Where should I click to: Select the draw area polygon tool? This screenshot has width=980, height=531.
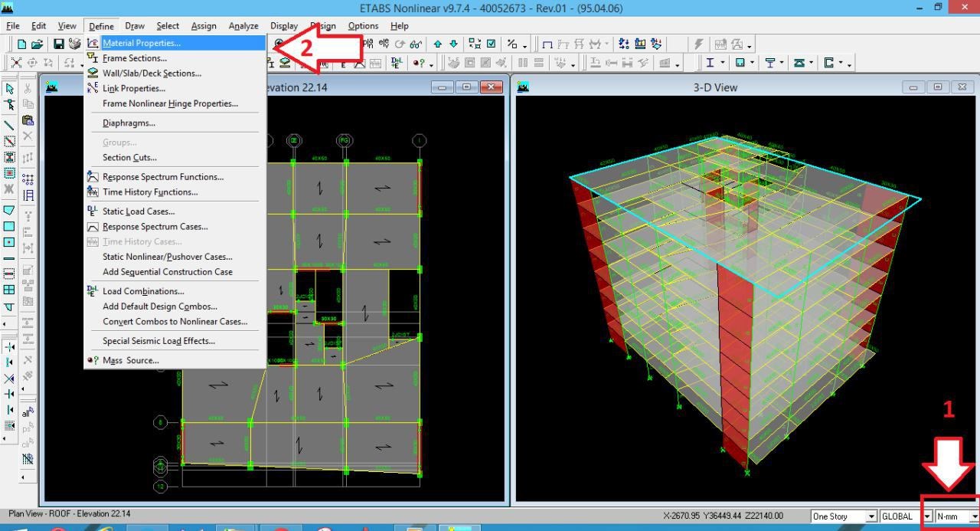(10, 210)
